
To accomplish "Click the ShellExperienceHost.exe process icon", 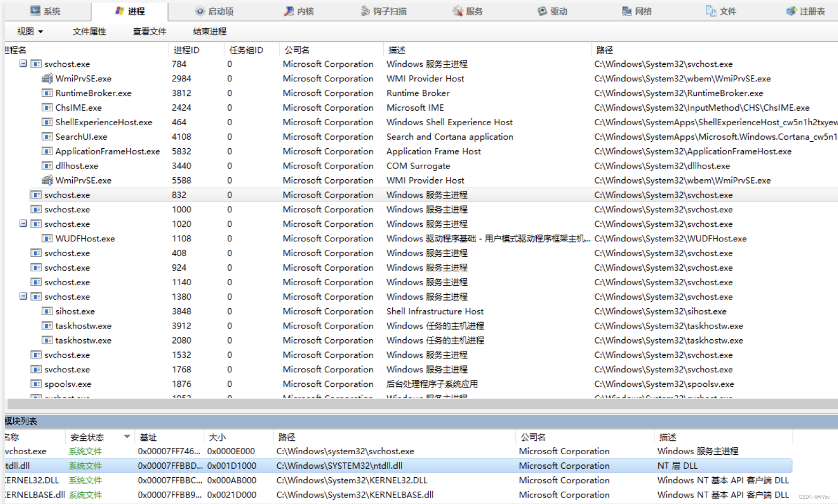I will (x=47, y=122).
